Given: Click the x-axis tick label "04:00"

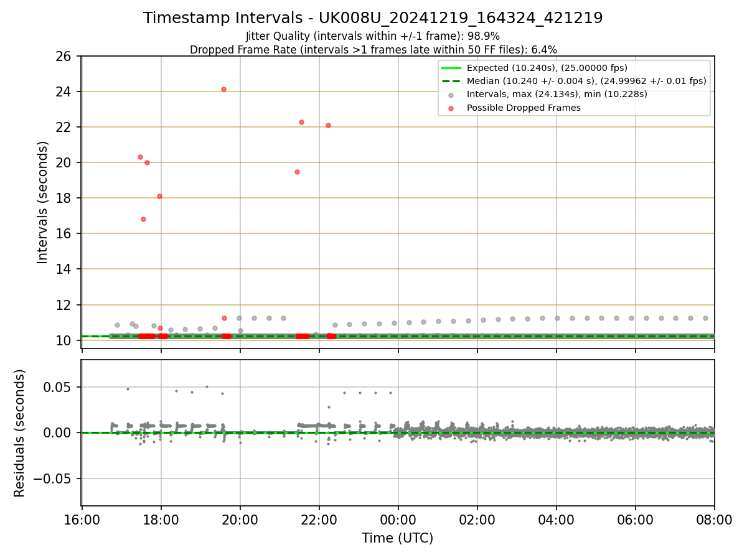Looking at the screenshot, I should point(557,520).
